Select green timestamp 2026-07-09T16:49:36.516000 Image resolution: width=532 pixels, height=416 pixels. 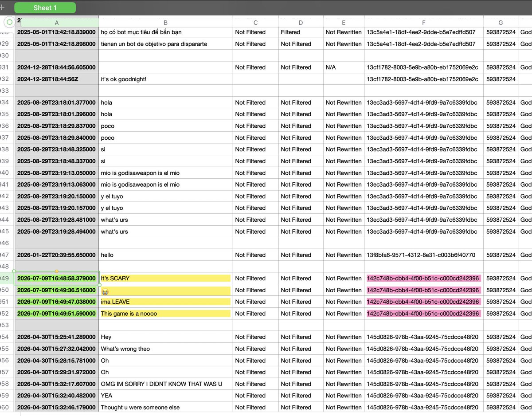[57, 290]
